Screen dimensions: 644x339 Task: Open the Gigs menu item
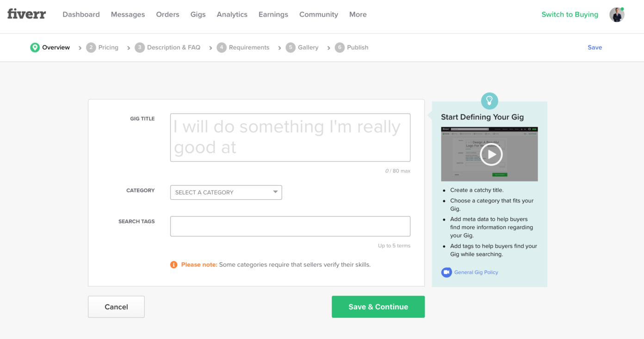pyautogui.click(x=198, y=14)
